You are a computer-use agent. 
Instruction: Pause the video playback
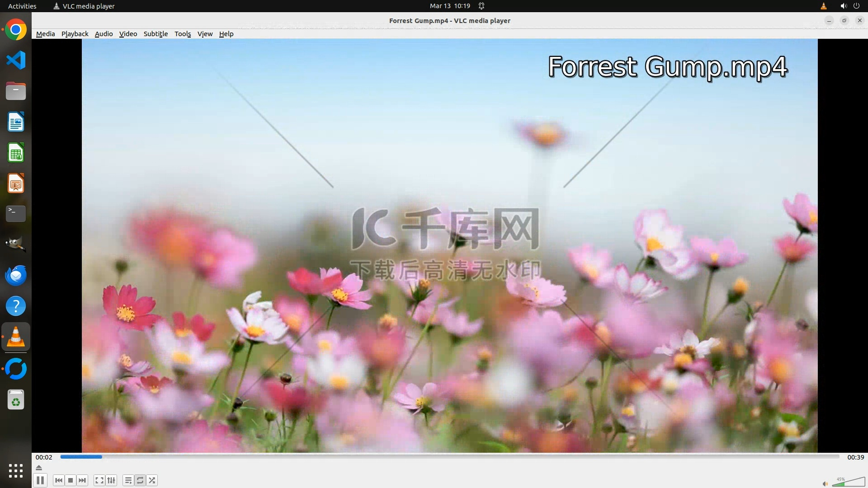pyautogui.click(x=40, y=480)
